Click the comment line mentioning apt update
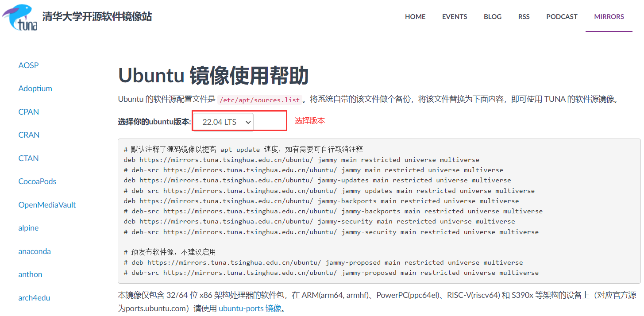 [243, 150]
